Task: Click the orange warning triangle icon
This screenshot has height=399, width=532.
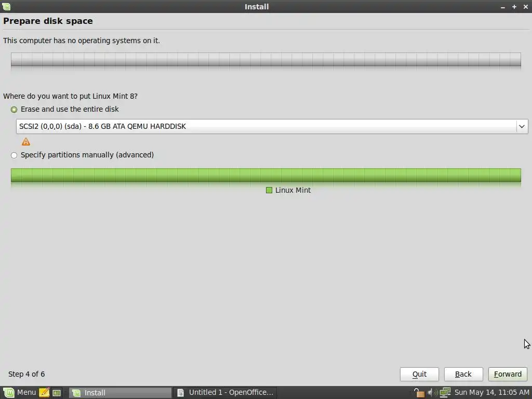Action: click(26, 142)
